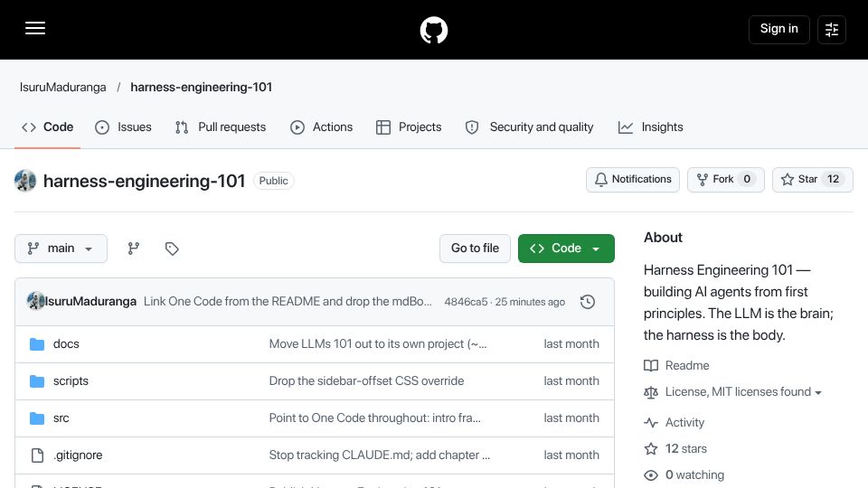
Task: Open the IsuruMaduranga owner link in the breadcrumb
Action: click(63, 88)
